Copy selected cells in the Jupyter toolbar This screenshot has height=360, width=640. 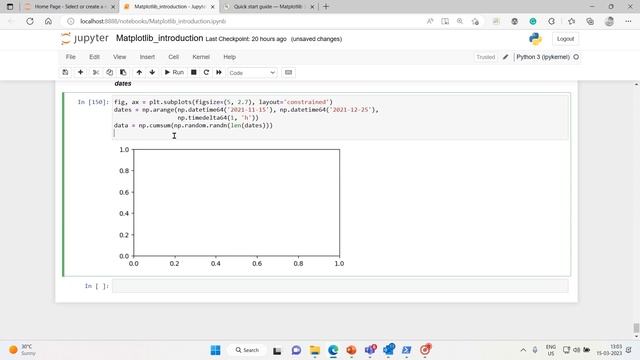click(109, 72)
